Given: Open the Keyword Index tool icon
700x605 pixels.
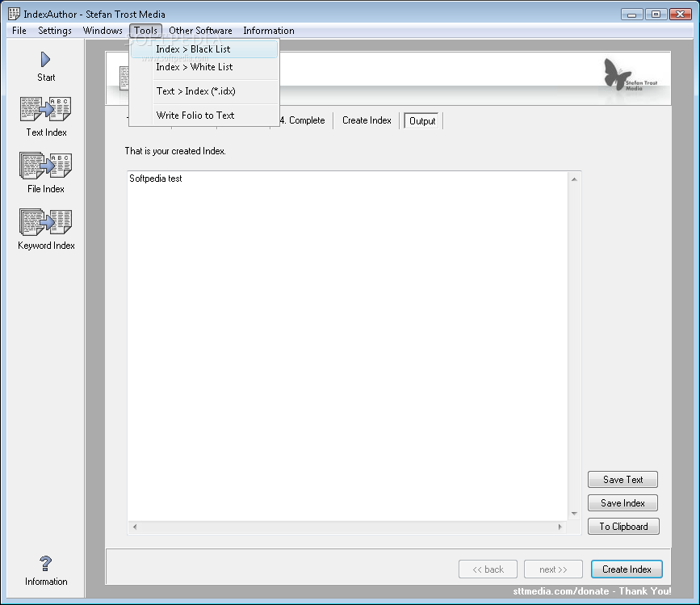Looking at the screenshot, I should tap(45, 222).
